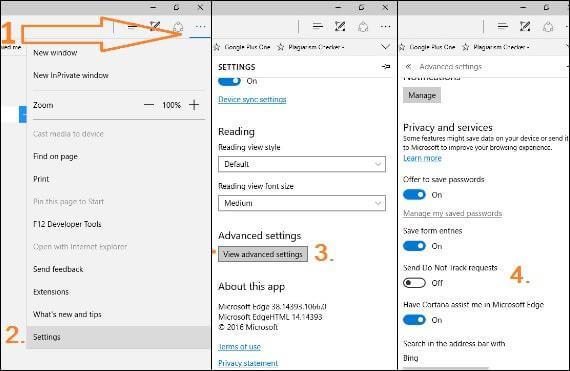Click the Reading heading in Settings
Viewport: 570px width, 371px height.
point(236,132)
